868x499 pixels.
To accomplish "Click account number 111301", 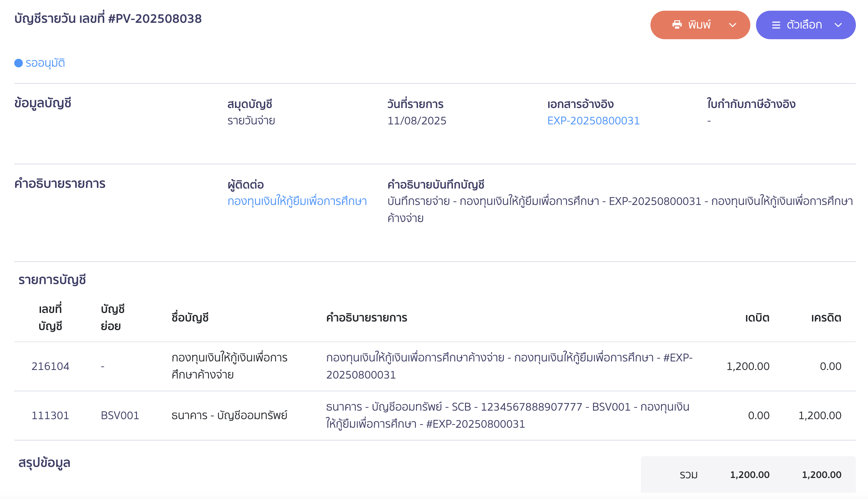I will coord(50,416).
